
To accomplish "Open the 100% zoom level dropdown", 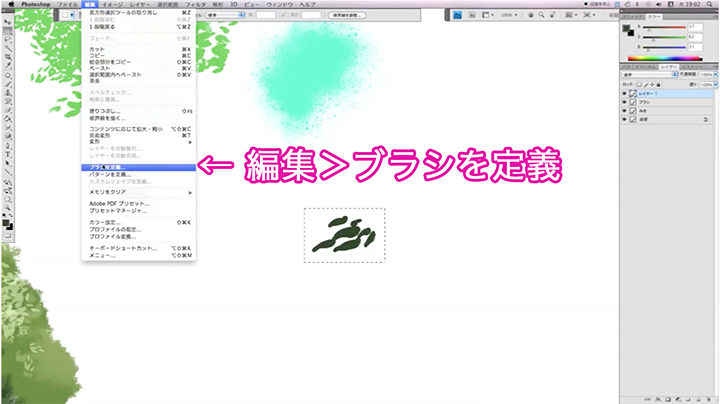I will [x=509, y=15].
